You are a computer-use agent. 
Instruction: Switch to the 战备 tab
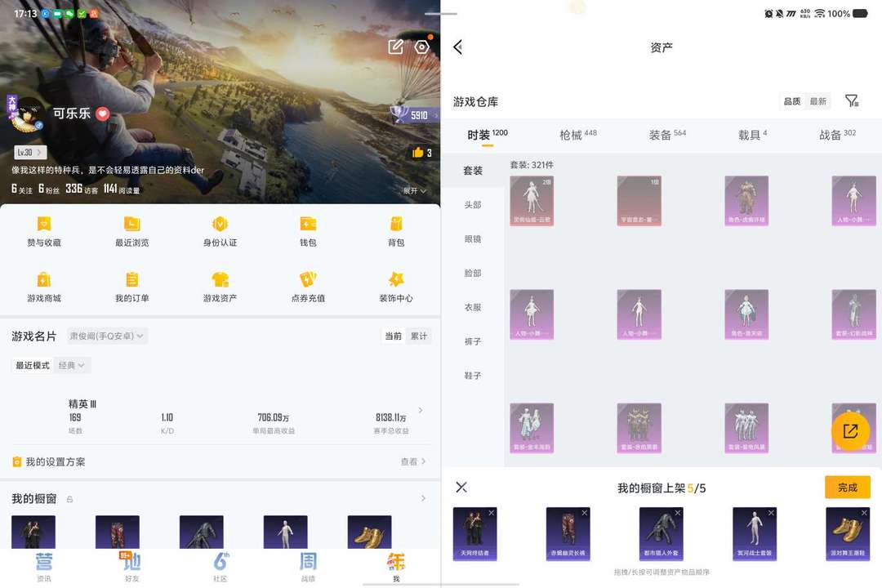tap(837, 135)
